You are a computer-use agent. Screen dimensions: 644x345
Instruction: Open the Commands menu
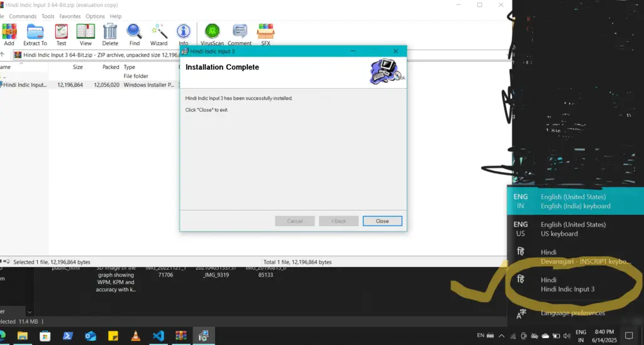click(x=23, y=16)
